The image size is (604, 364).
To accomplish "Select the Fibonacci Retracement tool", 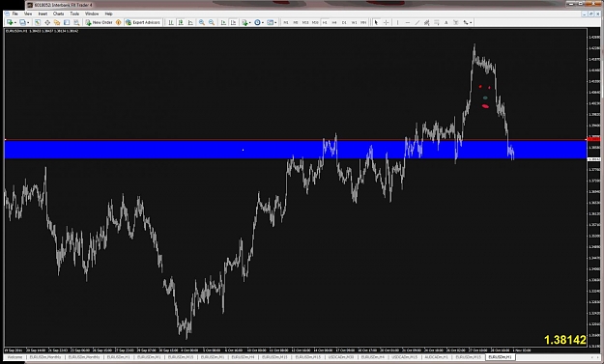I will [437, 23].
